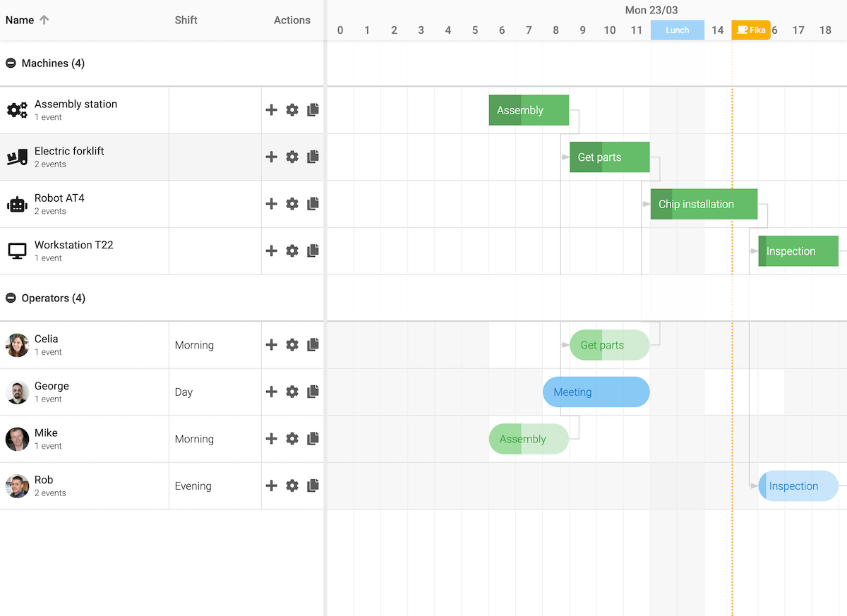The height and width of the screenshot is (616, 847).
Task: Collapse the Machines group
Action: [x=10, y=63]
